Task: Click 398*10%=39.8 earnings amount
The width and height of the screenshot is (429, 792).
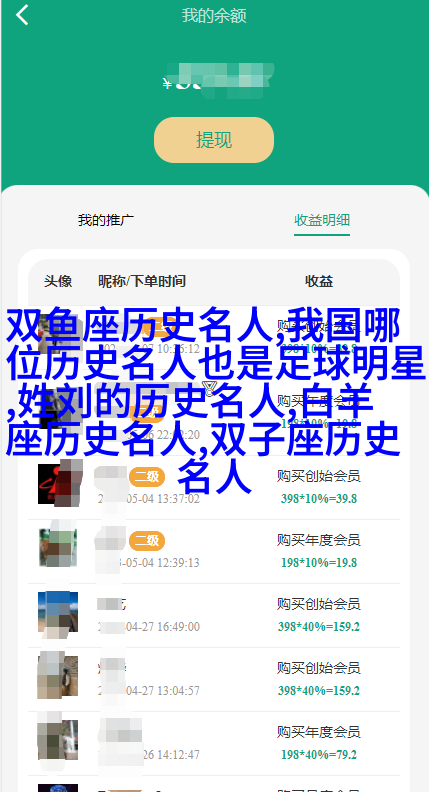Action: 319,499
